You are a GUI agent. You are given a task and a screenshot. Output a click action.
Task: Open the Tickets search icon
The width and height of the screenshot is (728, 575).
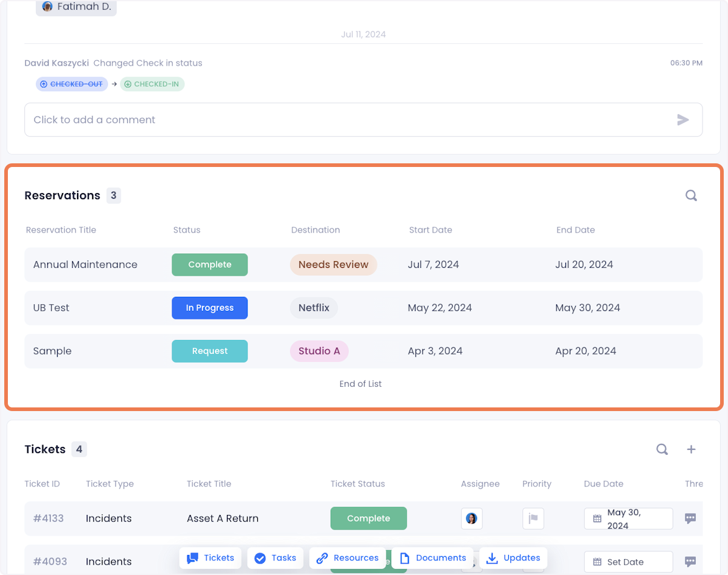click(662, 449)
